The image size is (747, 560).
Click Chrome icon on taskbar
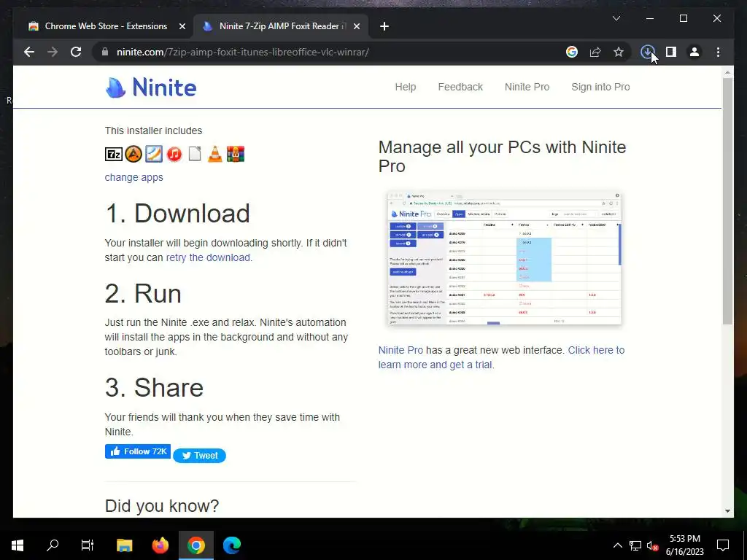(x=196, y=545)
